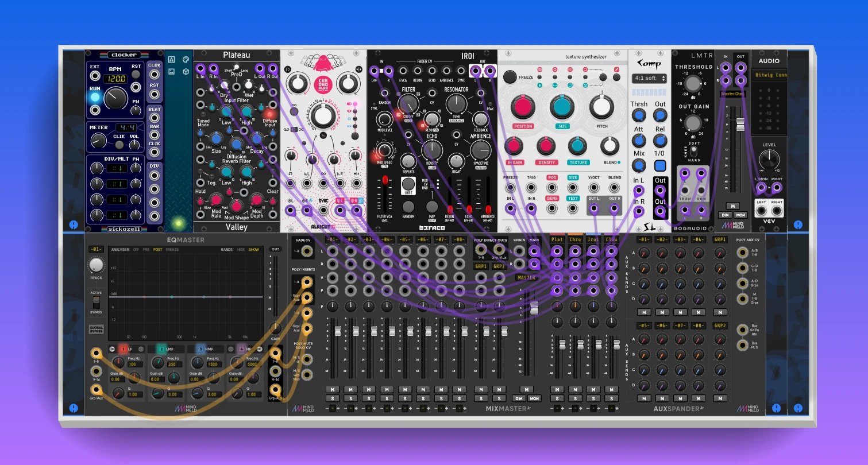Toggle the blue 1/0 button on Comp
Image resolution: width=868 pixels, height=465 pixels.
[x=660, y=166]
